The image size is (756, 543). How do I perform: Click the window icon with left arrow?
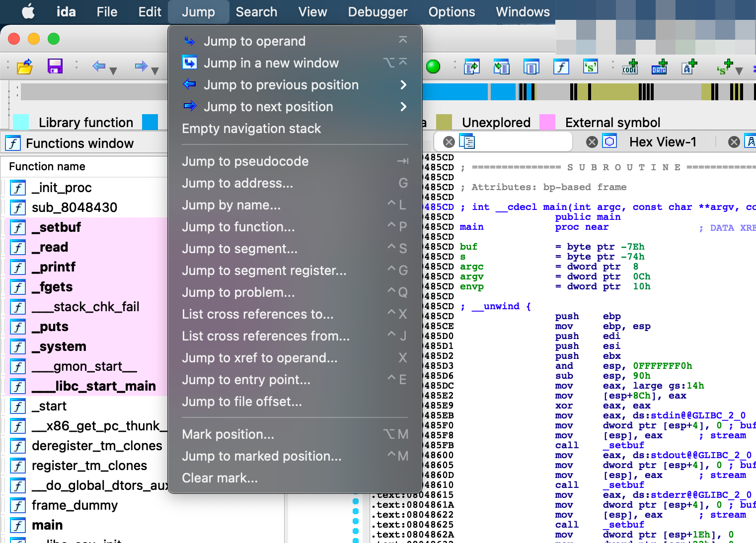pyautogui.click(x=502, y=67)
